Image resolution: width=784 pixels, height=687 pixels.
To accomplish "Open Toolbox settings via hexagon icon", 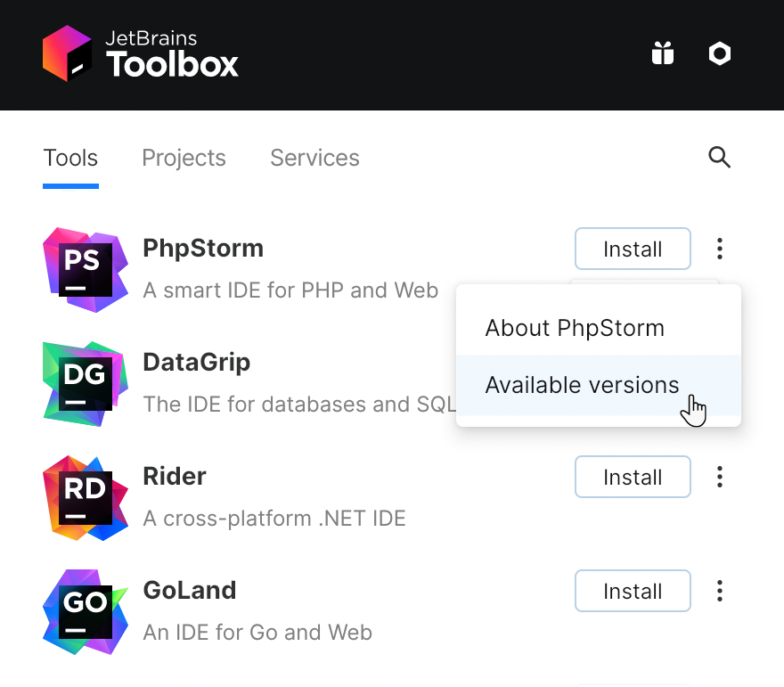I will [x=719, y=53].
